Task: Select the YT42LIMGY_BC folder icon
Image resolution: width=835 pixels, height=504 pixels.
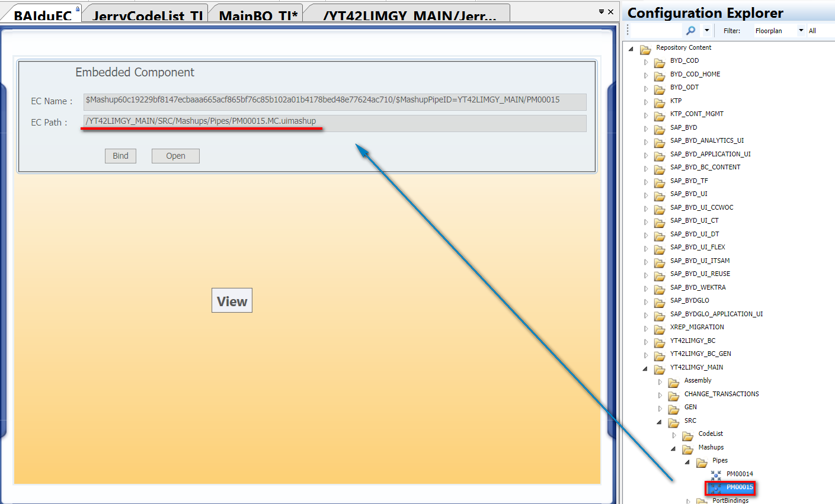Action: (660, 342)
